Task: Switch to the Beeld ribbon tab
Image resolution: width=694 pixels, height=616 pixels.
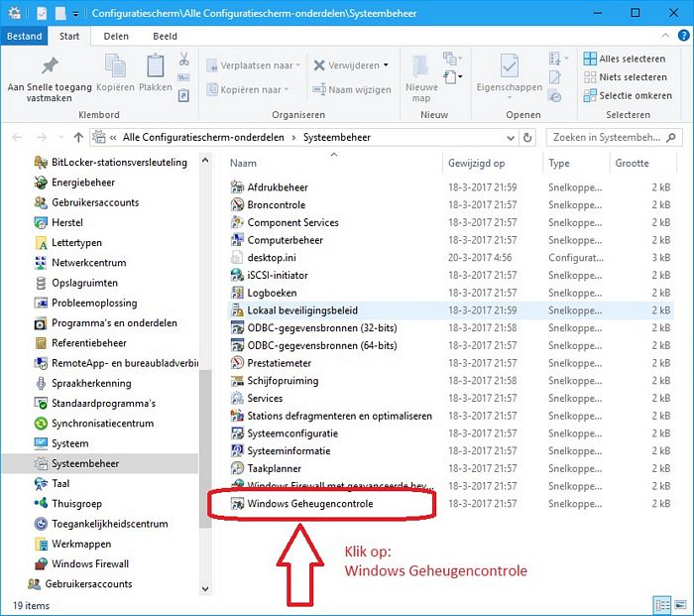Action: coord(166,37)
